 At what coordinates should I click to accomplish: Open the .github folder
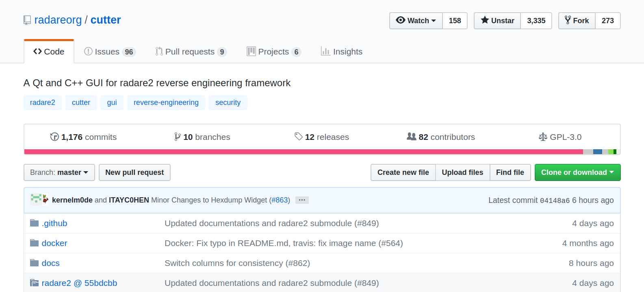click(x=54, y=223)
